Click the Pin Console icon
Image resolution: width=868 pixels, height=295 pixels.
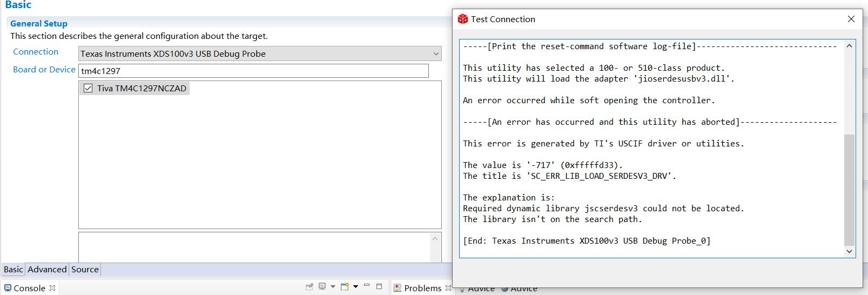309,286
